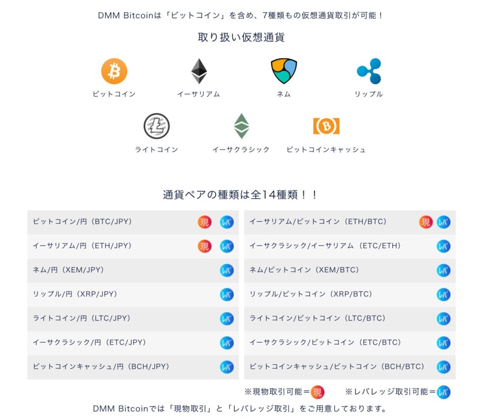Click the Ethereum diamond logo
Viewport: 504px width, 420px height.
pyautogui.click(x=199, y=71)
